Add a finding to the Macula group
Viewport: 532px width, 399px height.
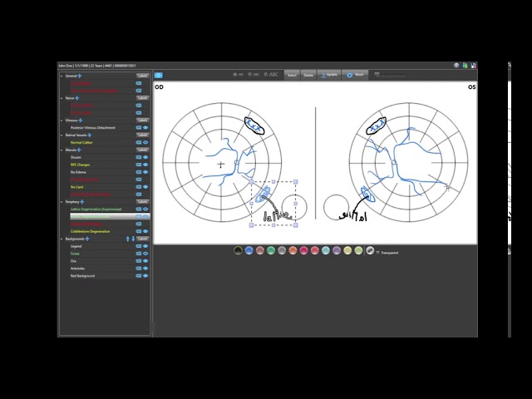(x=79, y=150)
